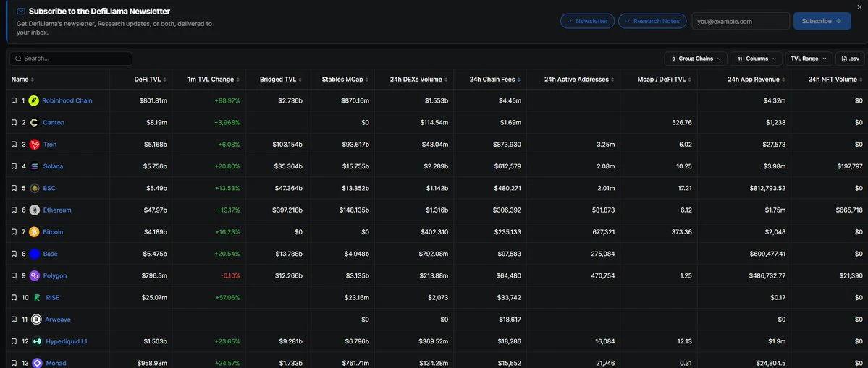Click the Solana chain logo icon
This screenshot has height=368, width=868.
(x=35, y=166)
